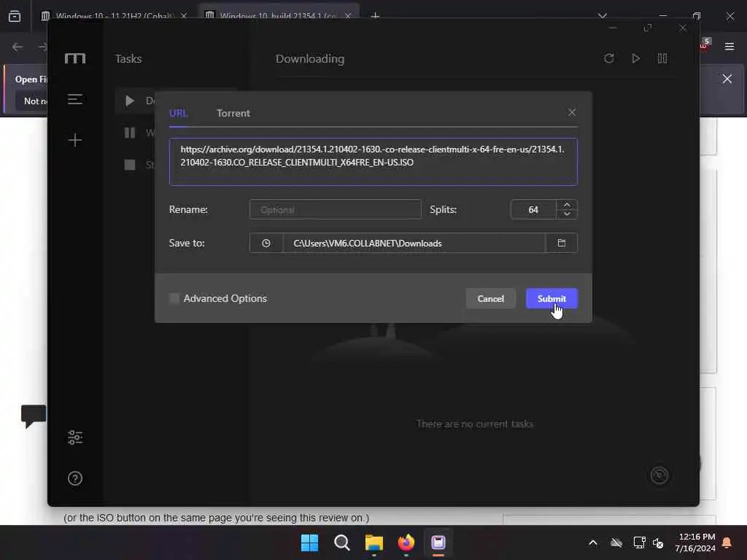Viewport: 747px width, 560px height.
Task: Click the pause all tasks icon
Action: pyautogui.click(x=662, y=58)
